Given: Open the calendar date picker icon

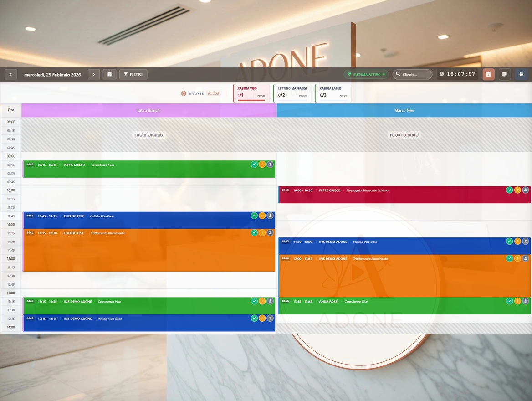Looking at the screenshot, I should pos(110,74).
